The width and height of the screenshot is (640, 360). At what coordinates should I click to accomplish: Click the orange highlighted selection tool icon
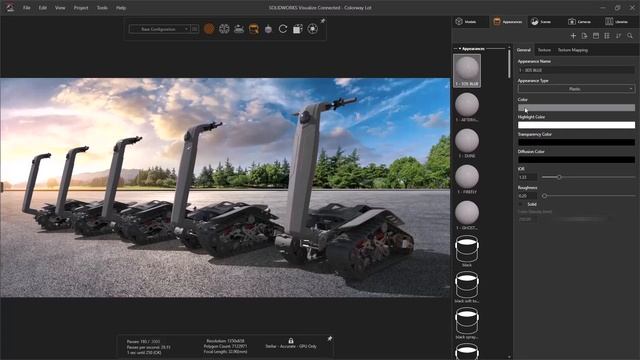pyautogui.click(x=253, y=29)
